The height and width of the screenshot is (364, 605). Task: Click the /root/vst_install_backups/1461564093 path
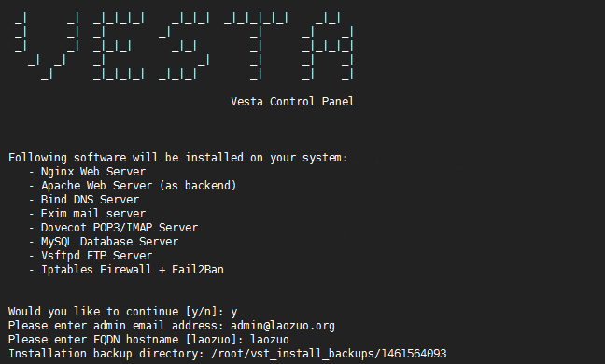click(329, 354)
